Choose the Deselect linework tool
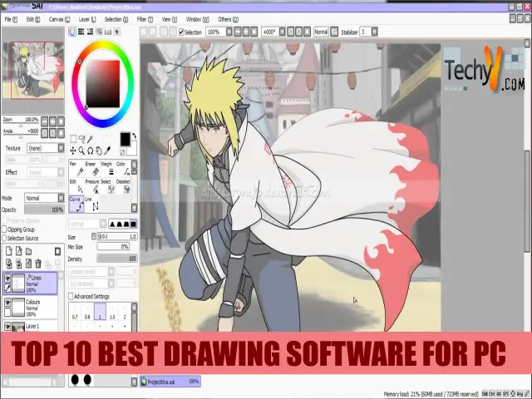Viewport: 532px width, 399px height. point(124,186)
